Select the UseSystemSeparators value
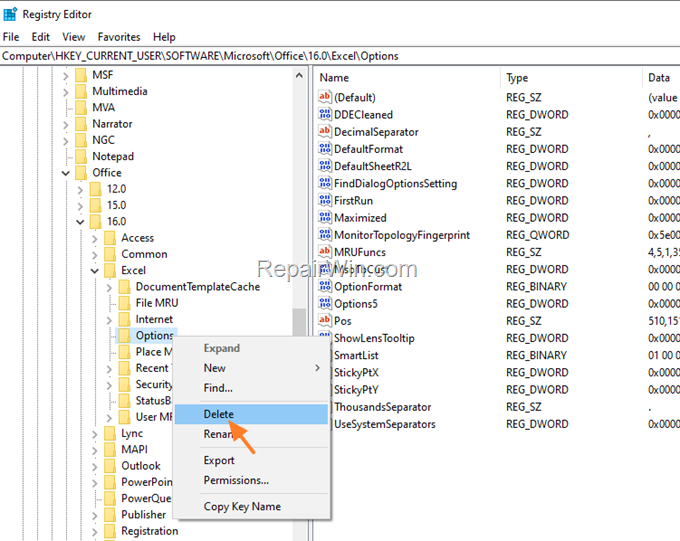This screenshot has width=680, height=541. tap(385, 424)
